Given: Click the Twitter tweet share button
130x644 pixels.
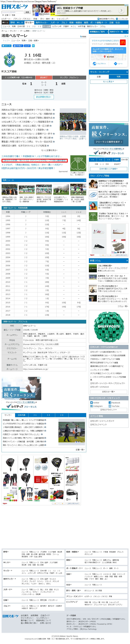Looking at the screenshot, I should [6, 46].
